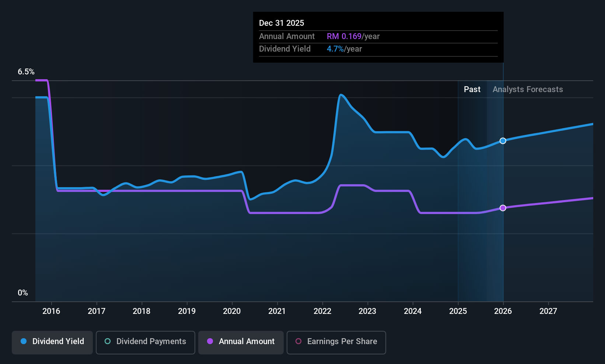This screenshot has width=605, height=364.
Task: Select the 2023 label on time axis
Action: point(367,311)
